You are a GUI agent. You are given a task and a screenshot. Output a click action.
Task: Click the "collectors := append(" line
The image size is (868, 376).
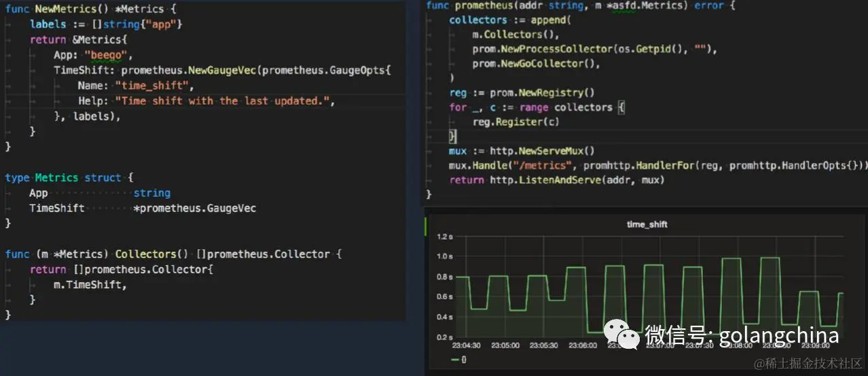tap(510, 20)
